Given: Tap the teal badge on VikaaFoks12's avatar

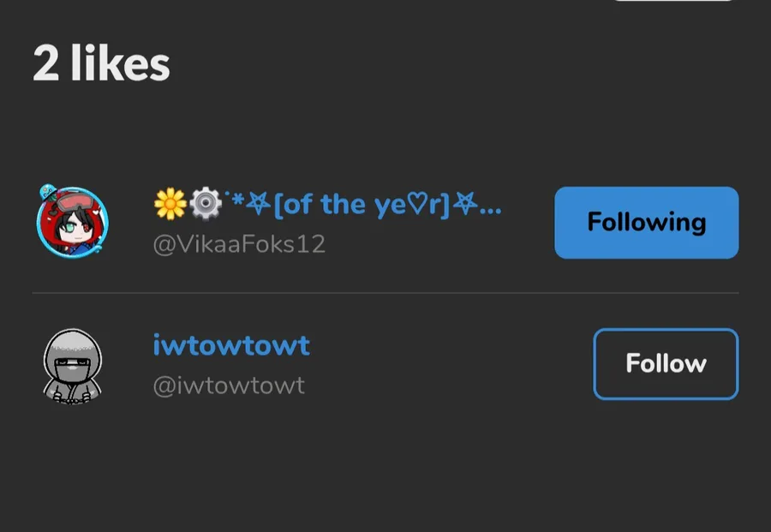Looking at the screenshot, I should pyautogui.click(x=48, y=191).
